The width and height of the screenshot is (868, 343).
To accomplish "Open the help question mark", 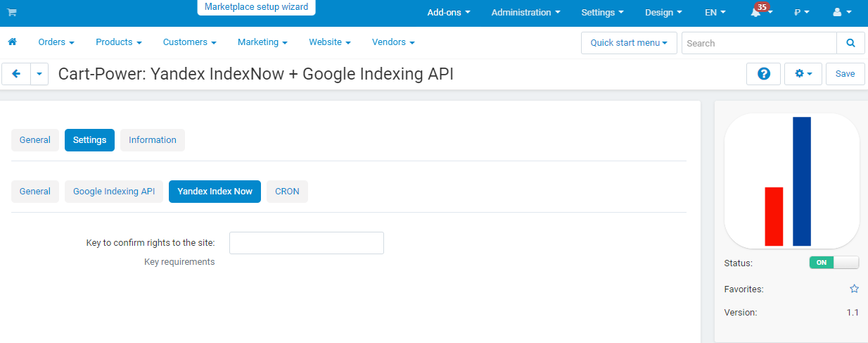I will coord(764,74).
